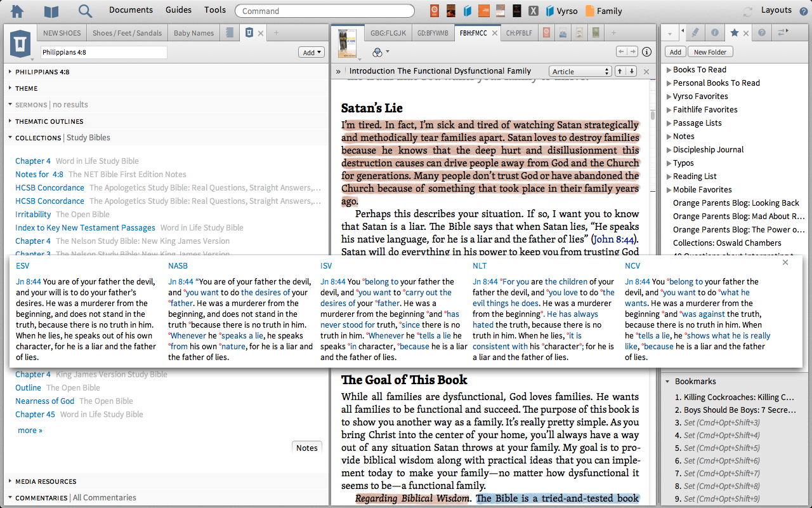Open the 'more »' link in Collections
Screen dimensions: 812x508
pos(30,431)
